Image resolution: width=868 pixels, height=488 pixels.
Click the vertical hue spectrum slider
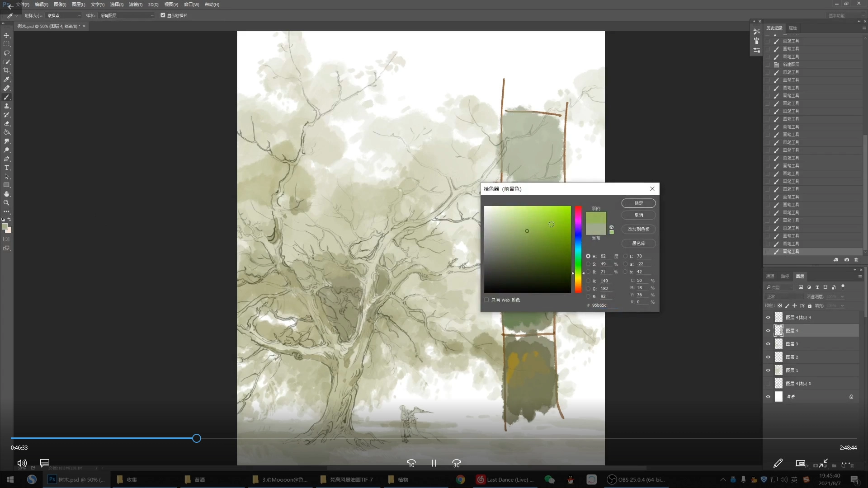[578, 249]
